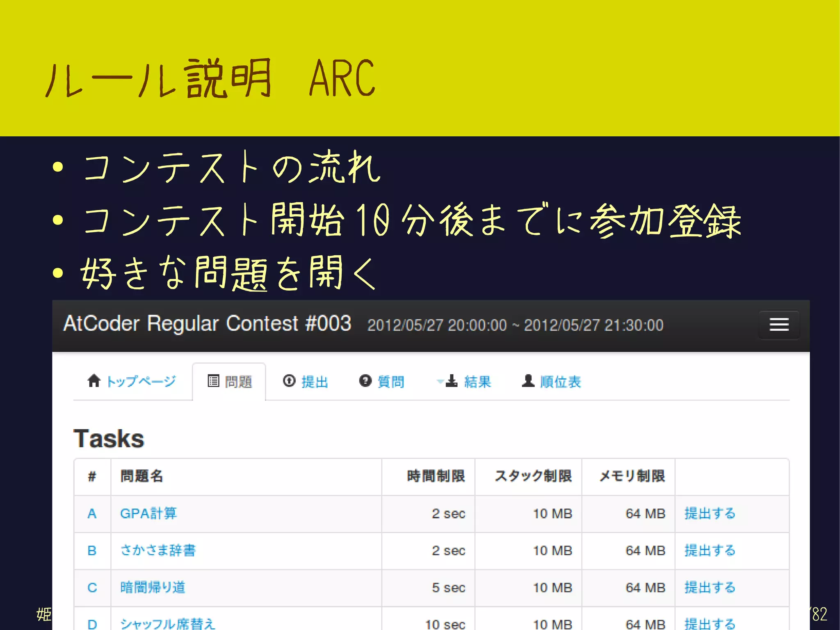Click the home icon beside トップページ

pyautogui.click(x=94, y=381)
